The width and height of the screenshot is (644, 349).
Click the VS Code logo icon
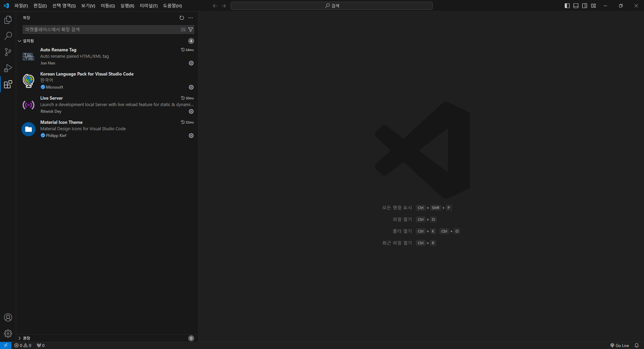pos(6,6)
